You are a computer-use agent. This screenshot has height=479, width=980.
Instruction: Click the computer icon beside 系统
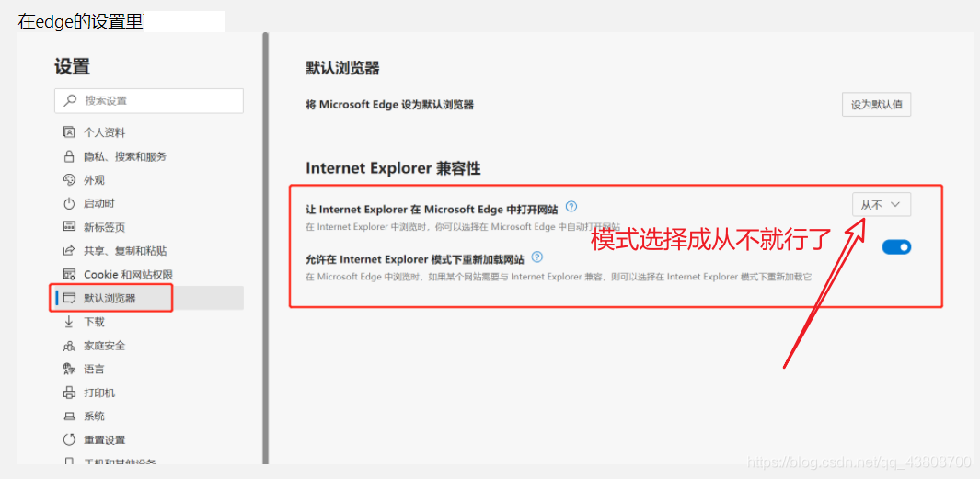(x=69, y=416)
